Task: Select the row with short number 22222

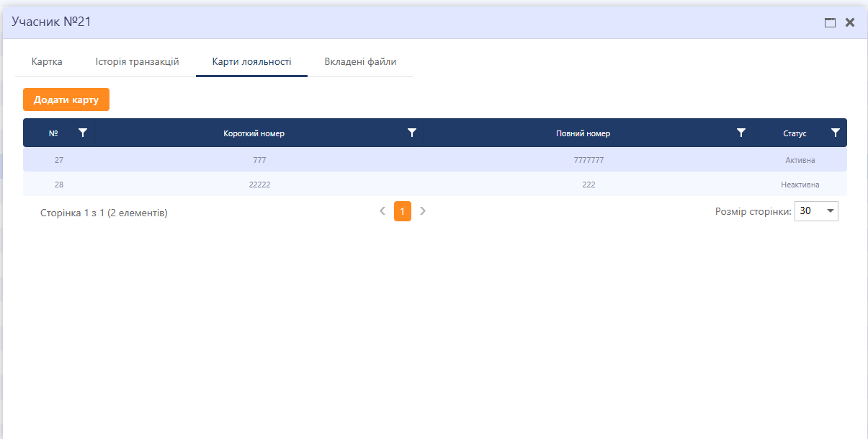Action: (x=259, y=185)
